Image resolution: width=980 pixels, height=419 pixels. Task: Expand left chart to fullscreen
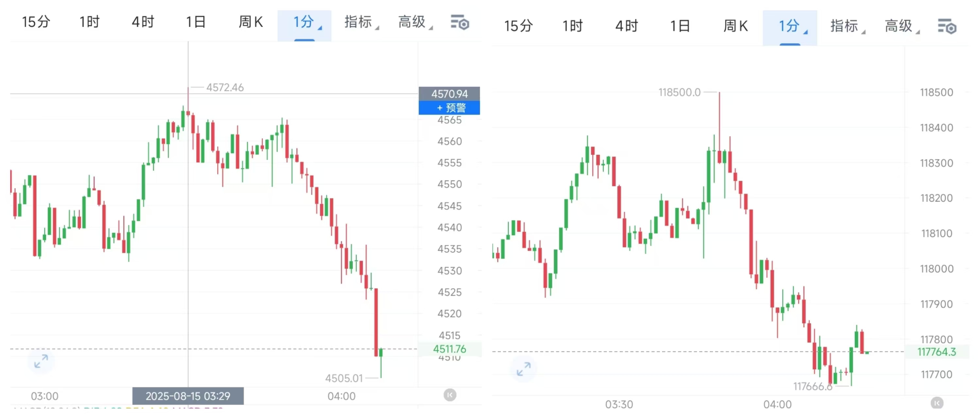41,361
